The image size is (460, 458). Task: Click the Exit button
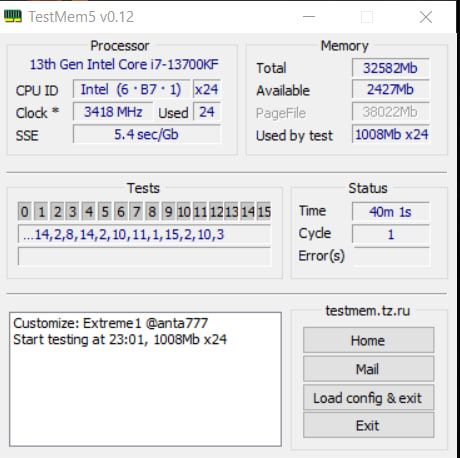(x=368, y=425)
